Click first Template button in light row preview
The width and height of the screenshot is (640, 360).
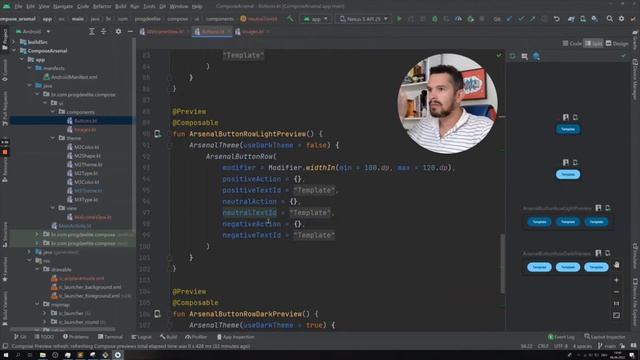click(539, 222)
